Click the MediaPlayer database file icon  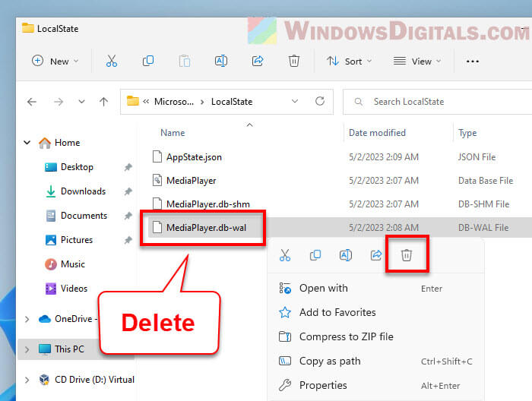click(x=157, y=180)
